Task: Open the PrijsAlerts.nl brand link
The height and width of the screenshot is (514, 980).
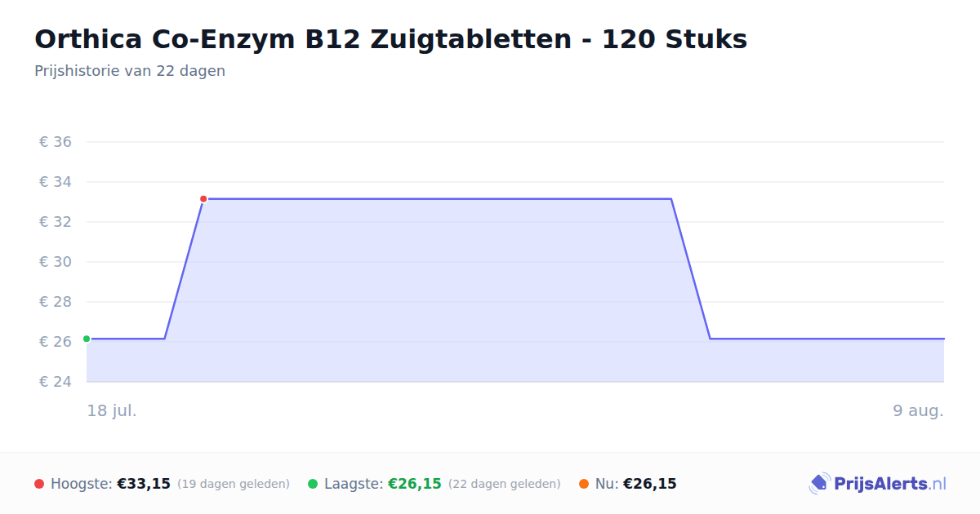Action: coord(878,484)
